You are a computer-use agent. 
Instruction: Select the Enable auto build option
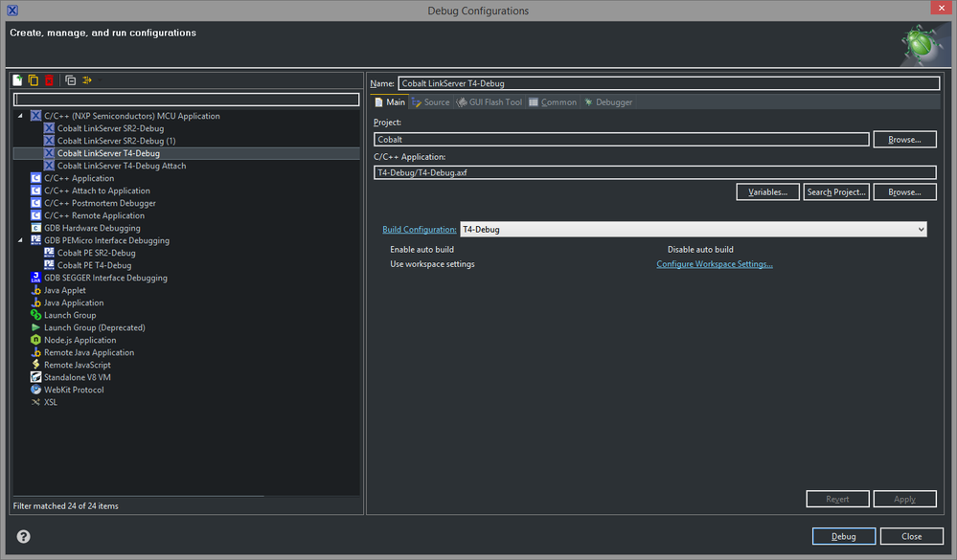click(x=422, y=250)
